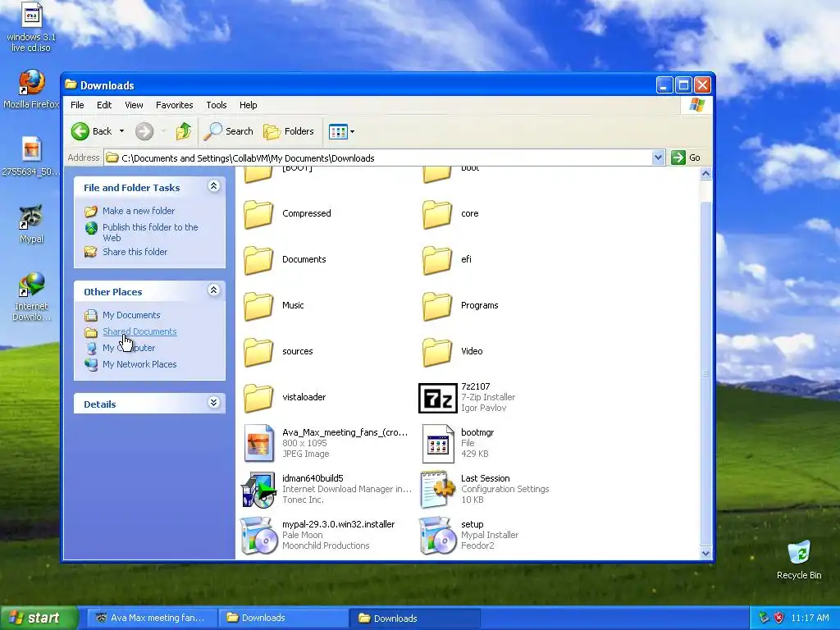Collapse the File and Folder Tasks panel
Screen dimensions: 840x630
click(x=213, y=186)
